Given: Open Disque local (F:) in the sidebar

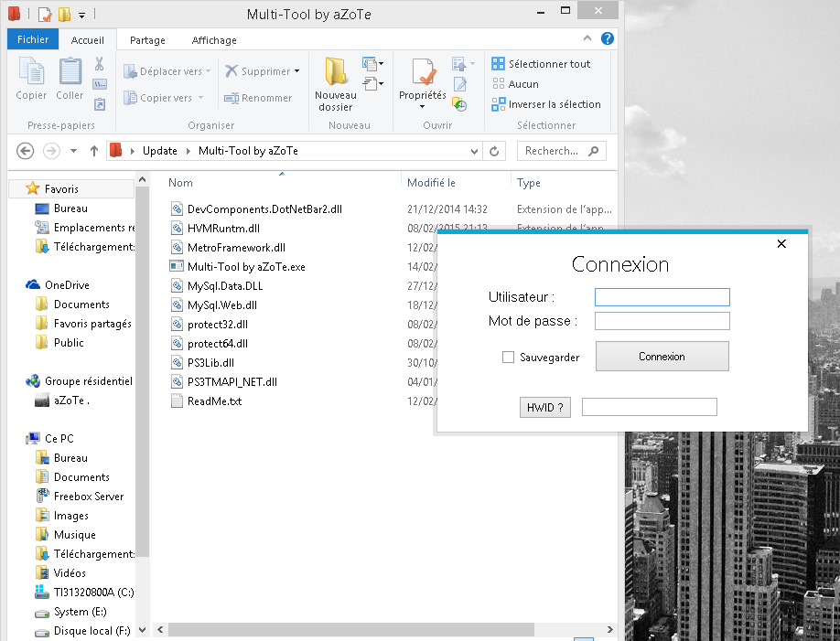Looking at the screenshot, I should [92, 631].
